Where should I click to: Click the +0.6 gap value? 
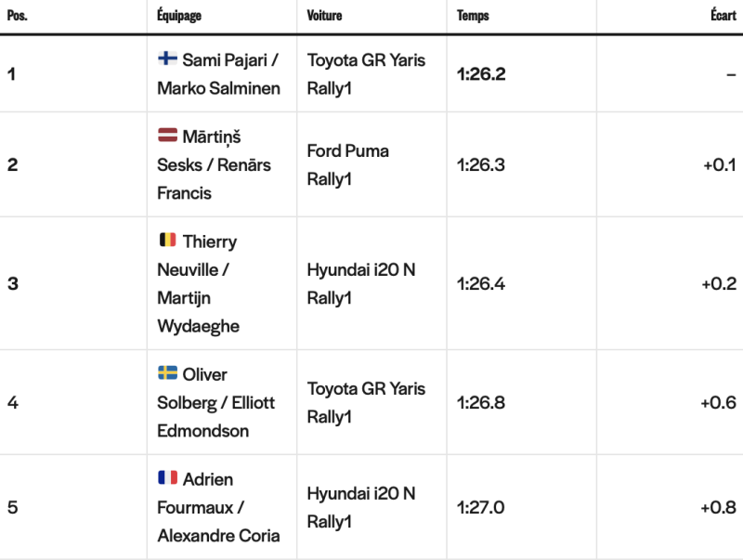pos(718,403)
